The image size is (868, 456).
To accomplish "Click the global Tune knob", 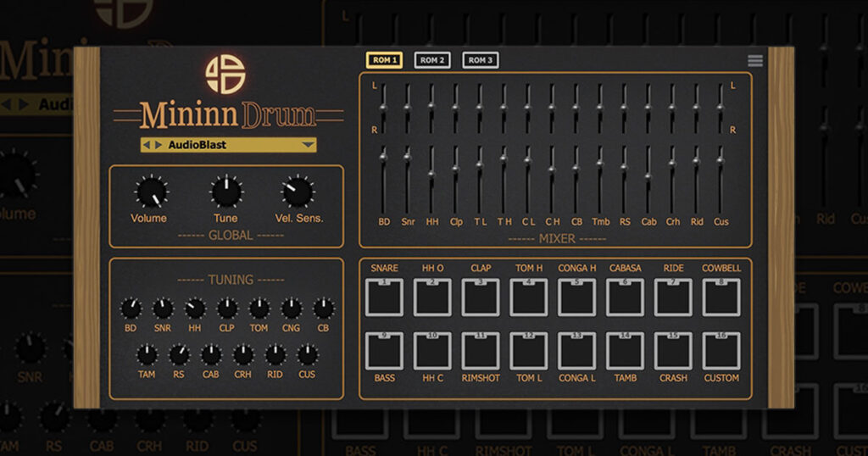I will (226, 192).
